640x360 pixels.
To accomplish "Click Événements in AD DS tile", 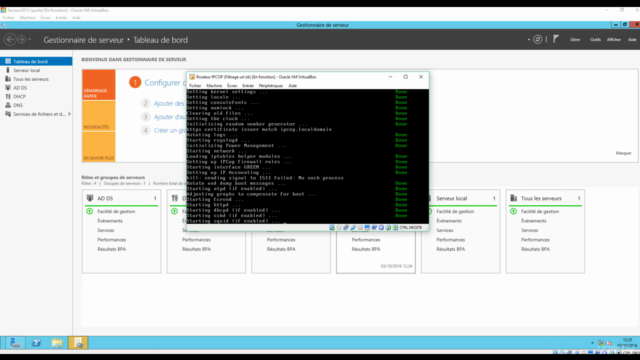I will 110,221.
